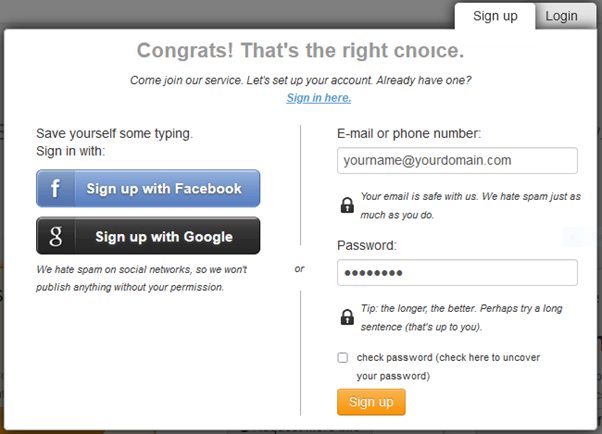
Task: Click the Google 'g' logo icon
Action: [x=56, y=236]
